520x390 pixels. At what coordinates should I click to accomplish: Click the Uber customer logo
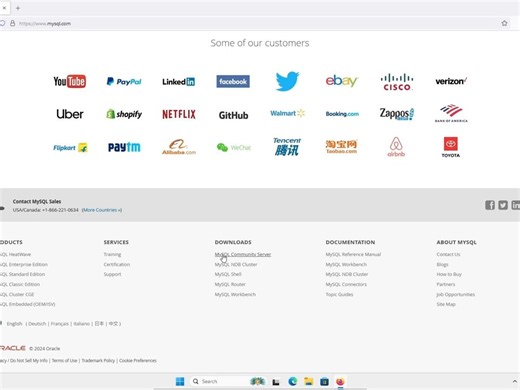[x=70, y=114]
